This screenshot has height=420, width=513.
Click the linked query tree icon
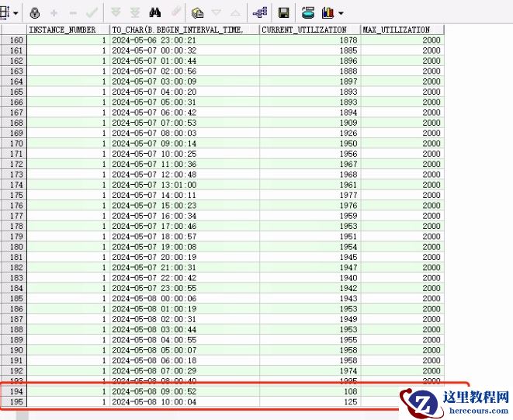point(260,12)
